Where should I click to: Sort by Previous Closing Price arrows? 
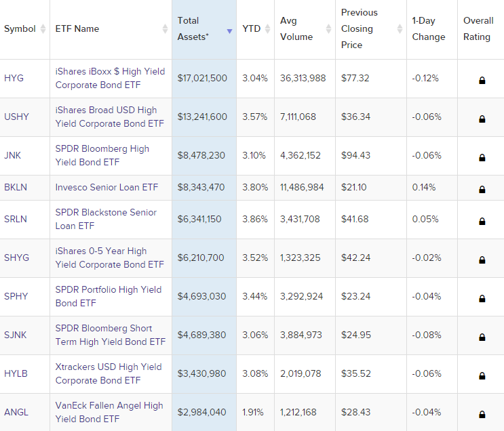400,29
